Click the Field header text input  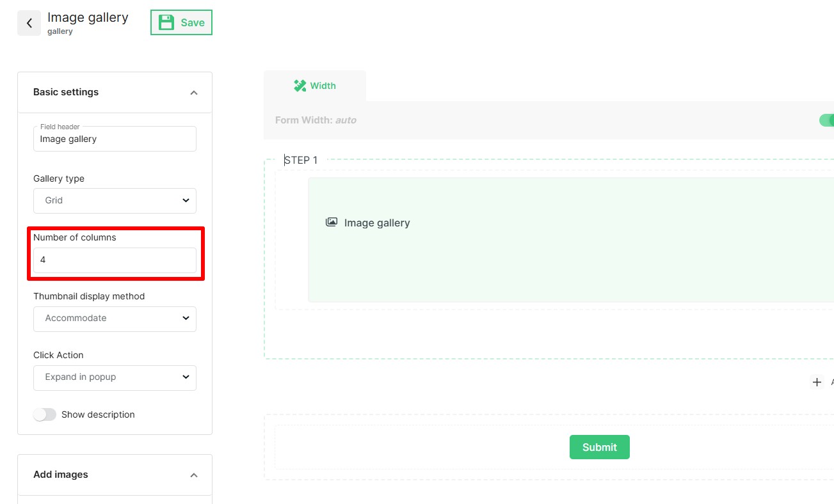(x=115, y=139)
